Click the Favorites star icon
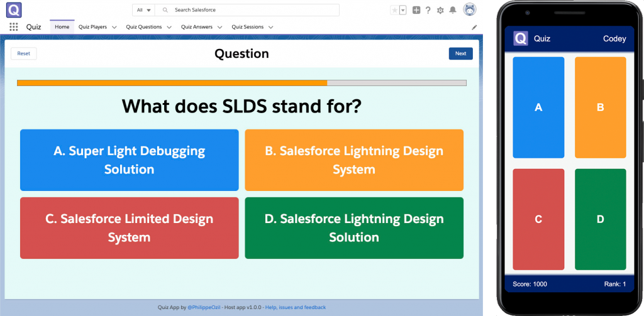 394,10
